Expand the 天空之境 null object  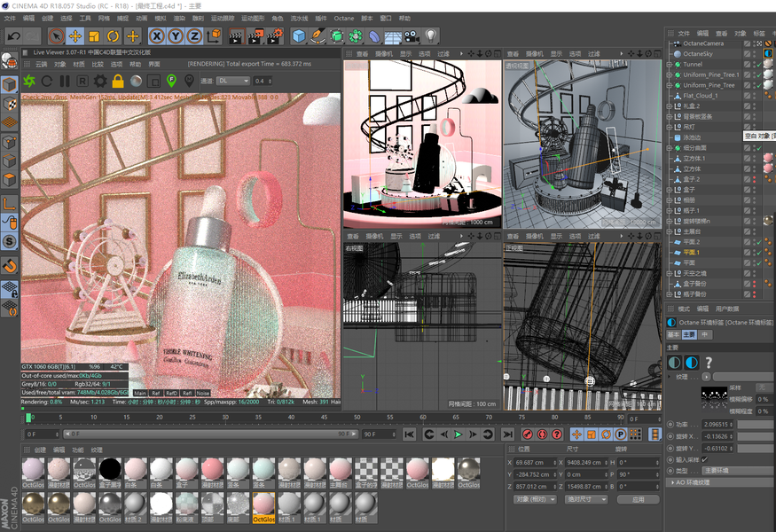(669, 273)
